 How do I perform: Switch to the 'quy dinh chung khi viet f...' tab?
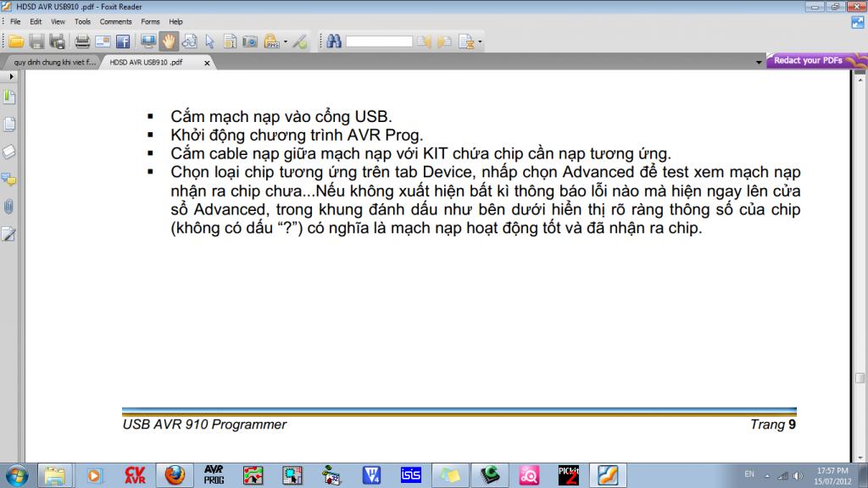pyautogui.click(x=54, y=63)
